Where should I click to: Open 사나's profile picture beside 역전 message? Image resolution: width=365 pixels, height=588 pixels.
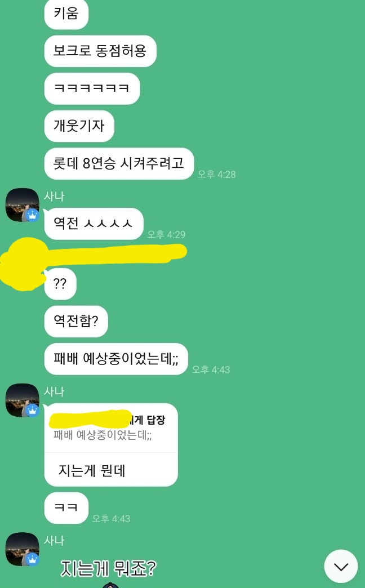(x=23, y=205)
